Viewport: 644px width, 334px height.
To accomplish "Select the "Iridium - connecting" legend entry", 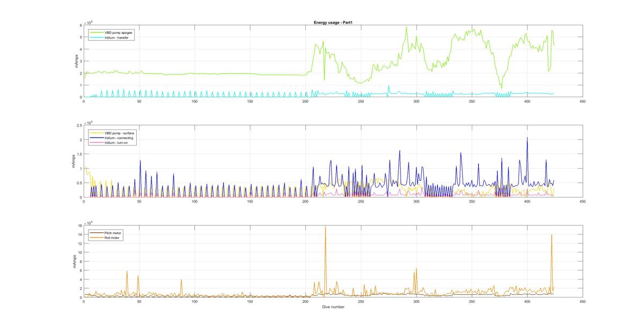I will [x=119, y=138].
